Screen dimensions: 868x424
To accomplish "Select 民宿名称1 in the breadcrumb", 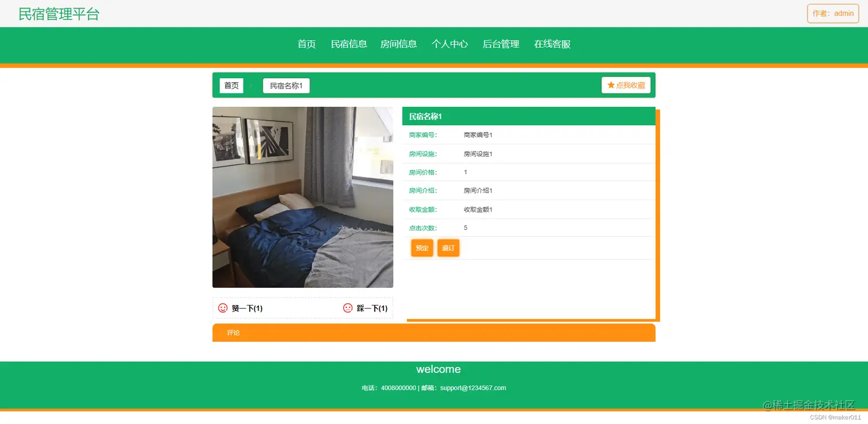I will [x=286, y=85].
